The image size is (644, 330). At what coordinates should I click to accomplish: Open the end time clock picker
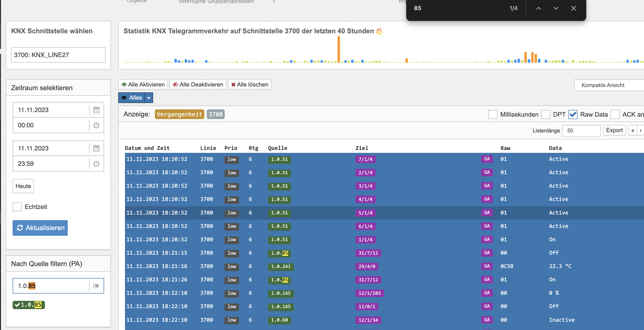tap(96, 164)
